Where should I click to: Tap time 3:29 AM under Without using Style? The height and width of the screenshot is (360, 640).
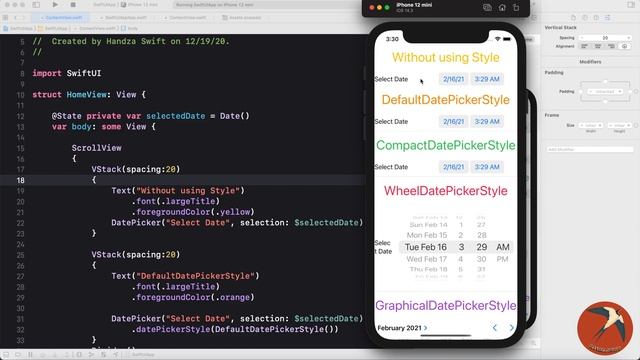pyautogui.click(x=487, y=79)
